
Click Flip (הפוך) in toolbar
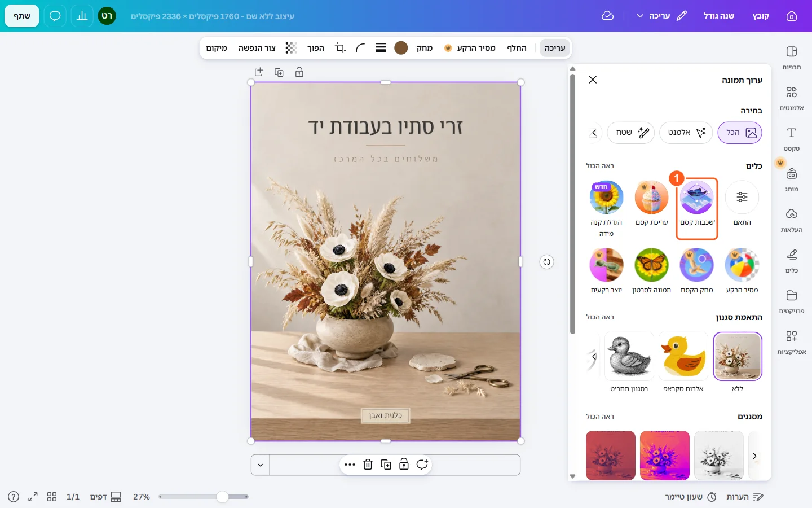316,48
